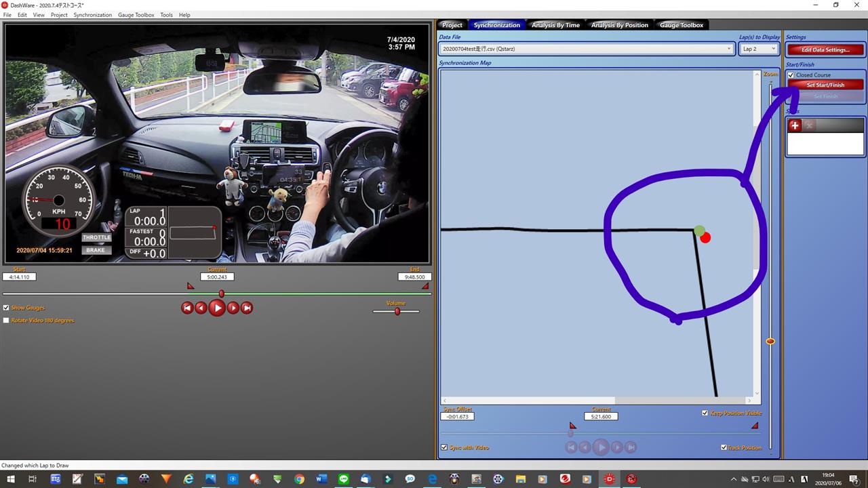
Task: Open the Synchronization menu
Action: click(x=93, y=15)
